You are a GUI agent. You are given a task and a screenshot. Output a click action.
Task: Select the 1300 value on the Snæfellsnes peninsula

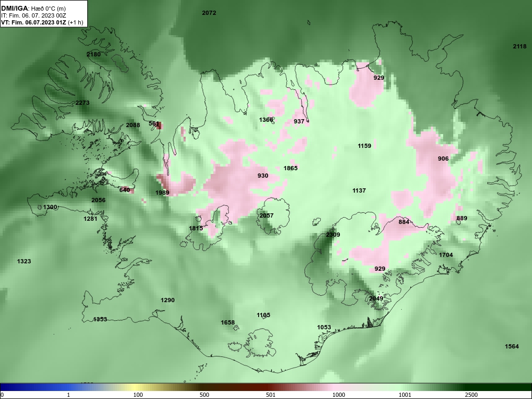click(x=50, y=207)
